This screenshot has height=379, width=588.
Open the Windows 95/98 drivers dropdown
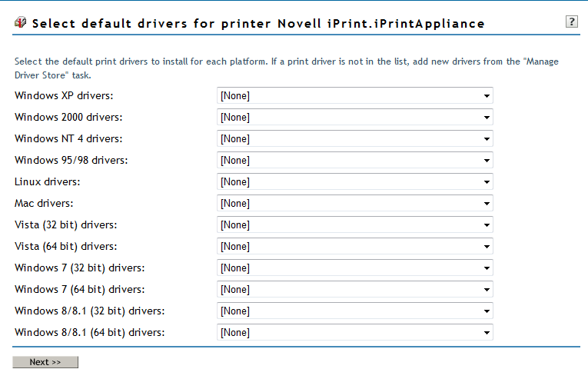coord(354,161)
